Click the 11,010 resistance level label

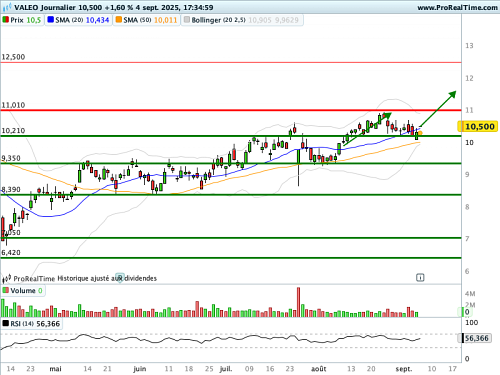pyautogui.click(x=13, y=105)
